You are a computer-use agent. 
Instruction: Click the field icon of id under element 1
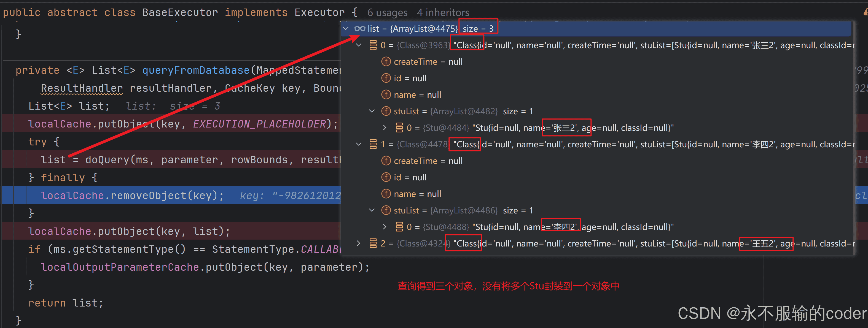click(x=386, y=177)
